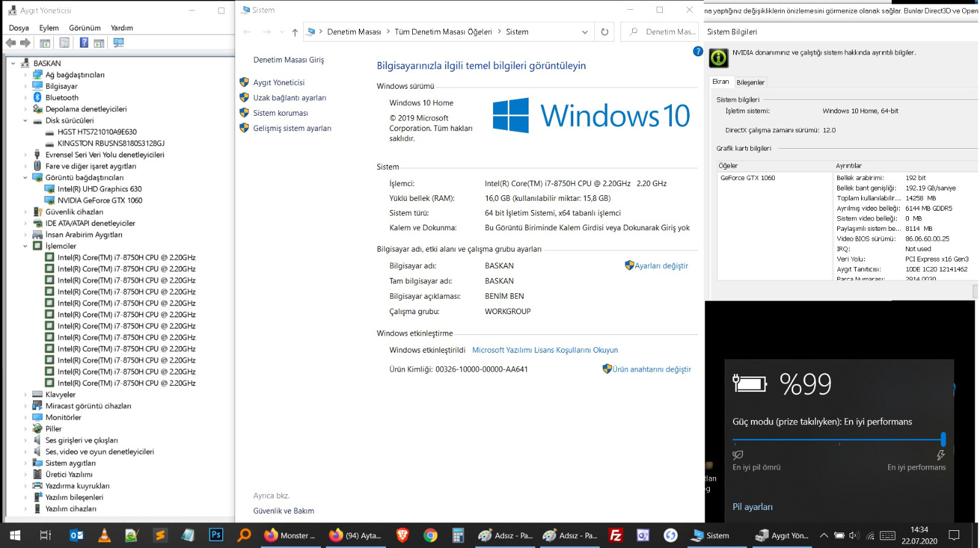Select GeForce GTX 1060 in Öğeler list

click(x=747, y=178)
